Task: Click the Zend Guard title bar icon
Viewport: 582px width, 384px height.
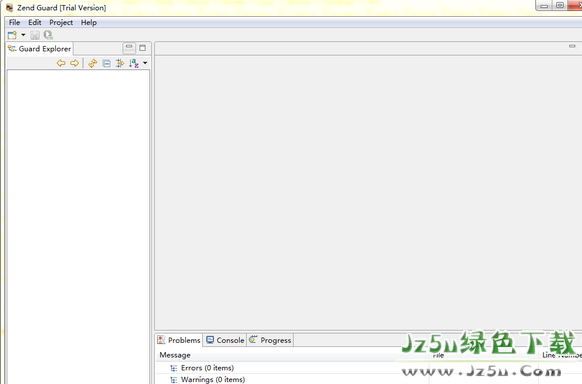Action: point(9,8)
